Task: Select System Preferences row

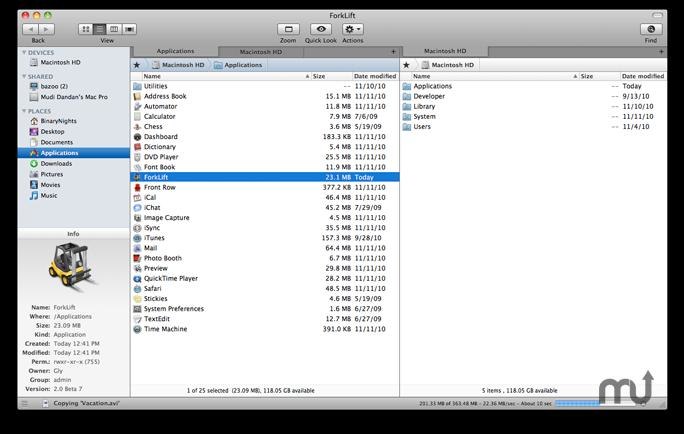Action: [x=265, y=309]
